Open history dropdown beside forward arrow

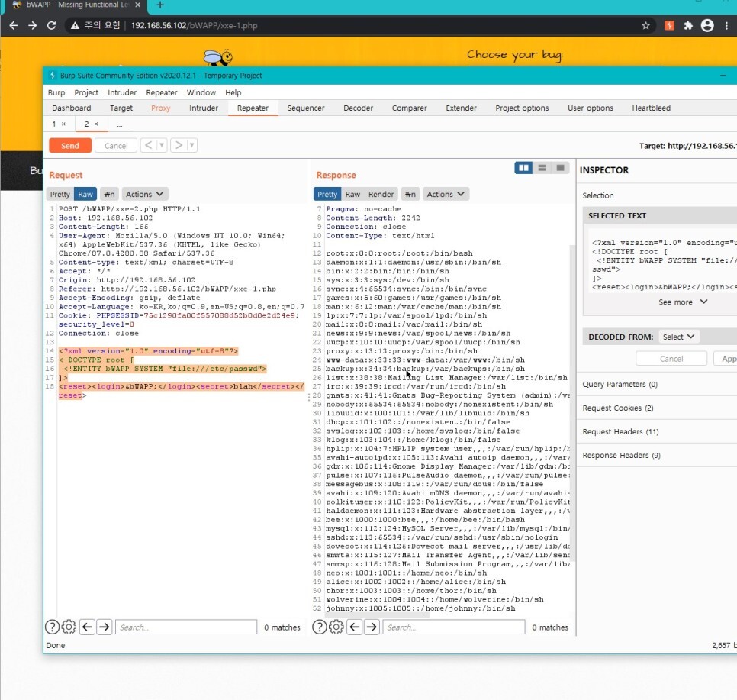click(x=191, y=145)
